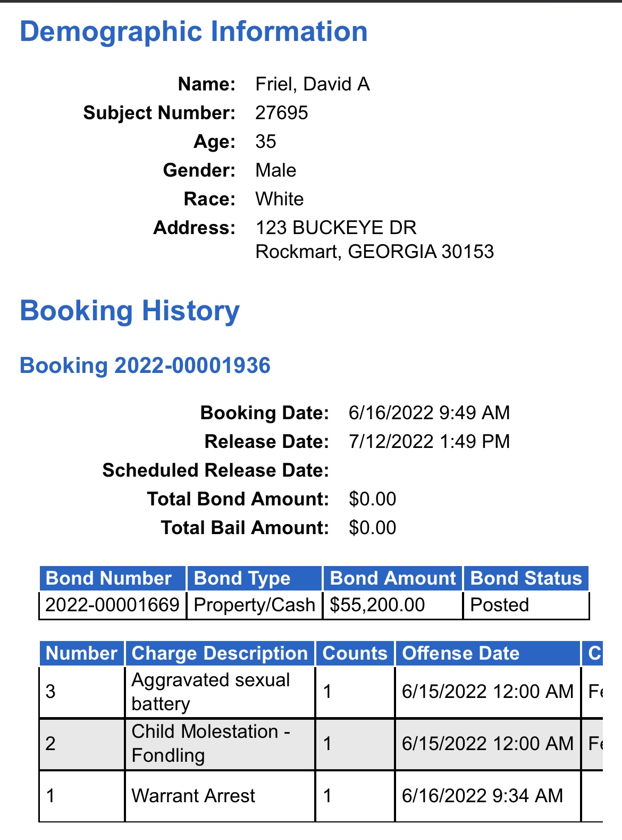Image resolution: width=622 pixels, height=840 pixels.
Task: Click the Bond Amount column header
Action: pyautogui.click(x=393, y=578)
